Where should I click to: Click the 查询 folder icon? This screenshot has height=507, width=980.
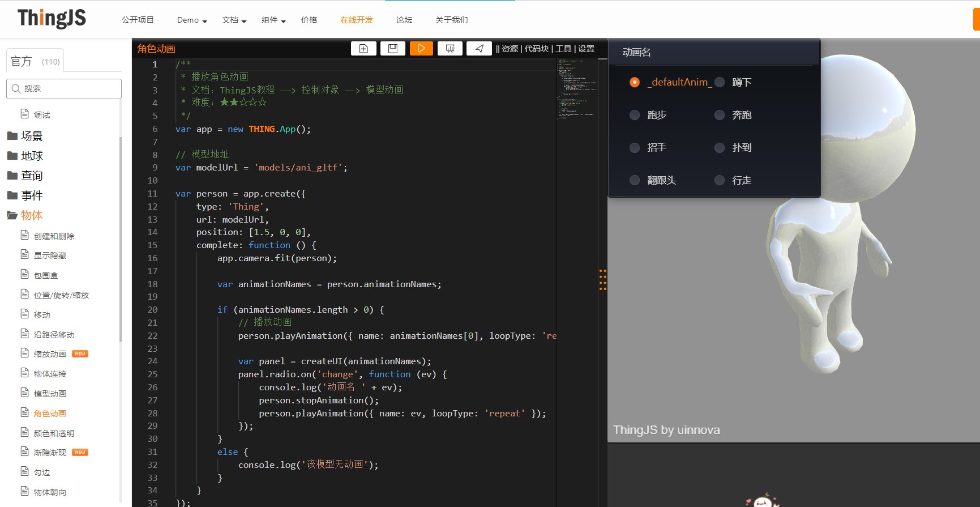(x=12, y=176)
